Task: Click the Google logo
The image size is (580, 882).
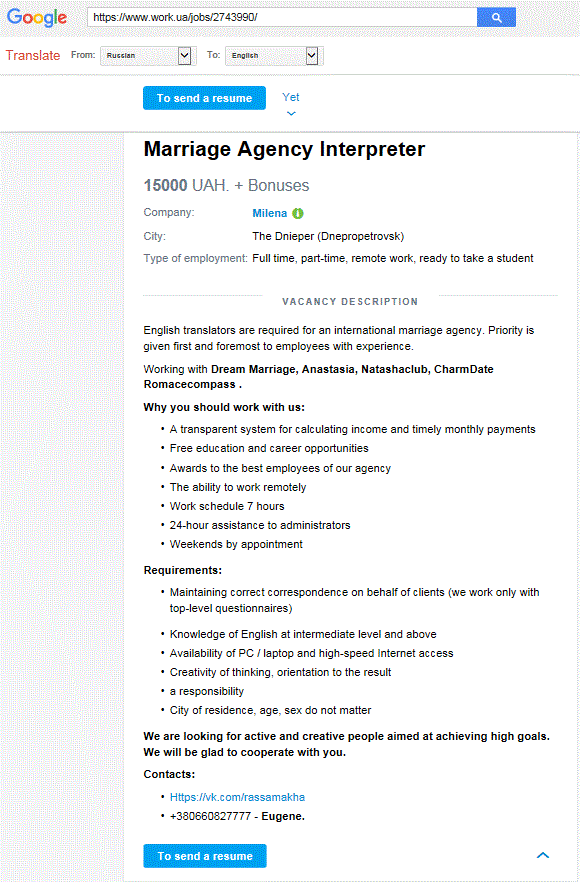Action: (37, 17)
